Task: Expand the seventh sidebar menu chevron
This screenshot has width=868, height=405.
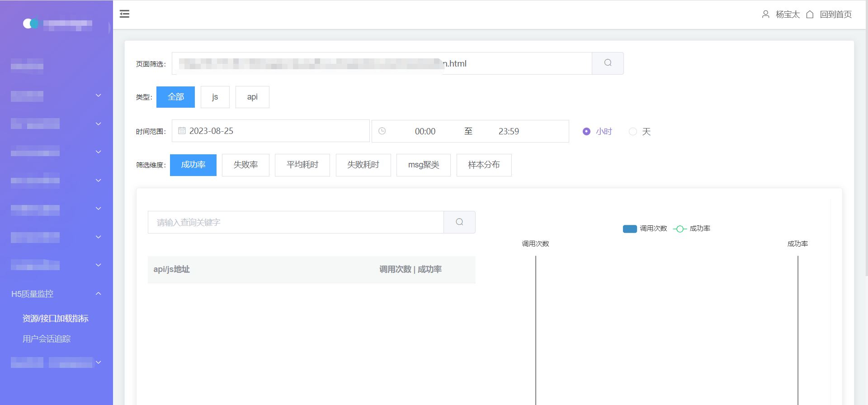Action: [x=98, y=265]
